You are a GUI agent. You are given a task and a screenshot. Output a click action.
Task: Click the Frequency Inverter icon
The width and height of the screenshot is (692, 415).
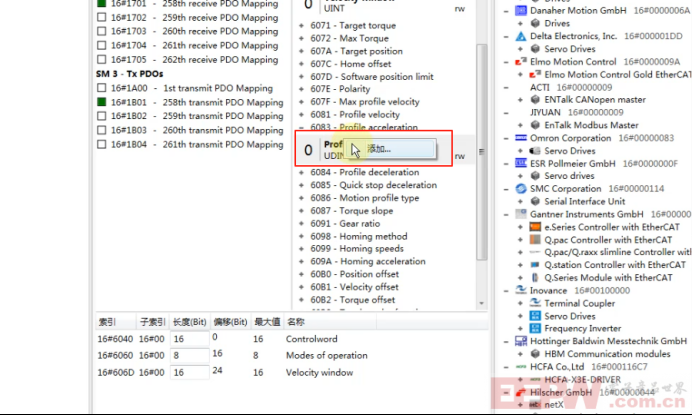tap(535, 328)
